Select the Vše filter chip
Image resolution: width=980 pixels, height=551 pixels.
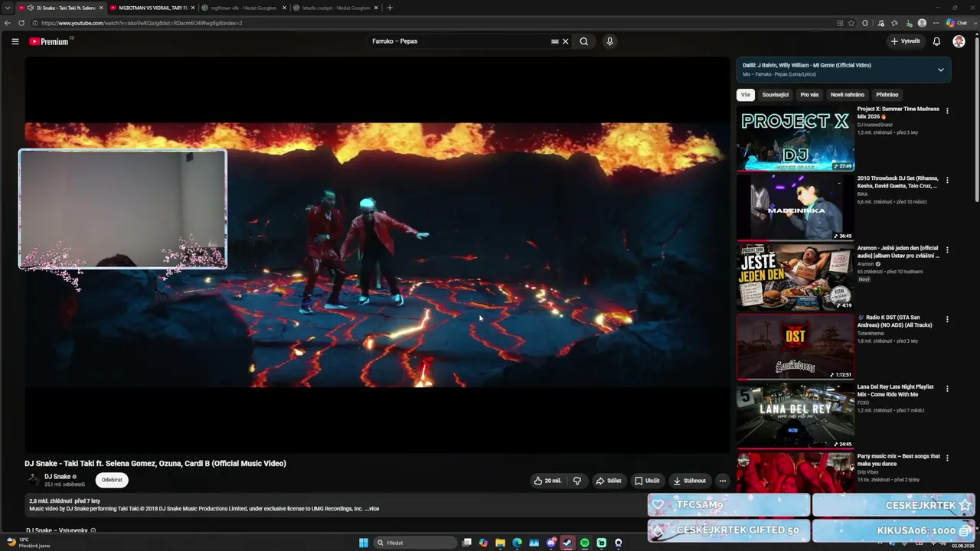pyautogui.click(x=746, y=95)
